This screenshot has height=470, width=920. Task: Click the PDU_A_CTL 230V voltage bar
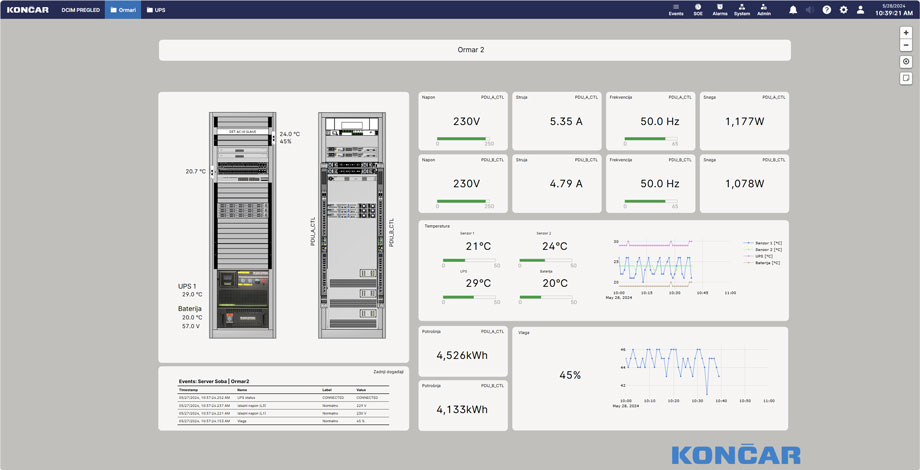[465, 138]
